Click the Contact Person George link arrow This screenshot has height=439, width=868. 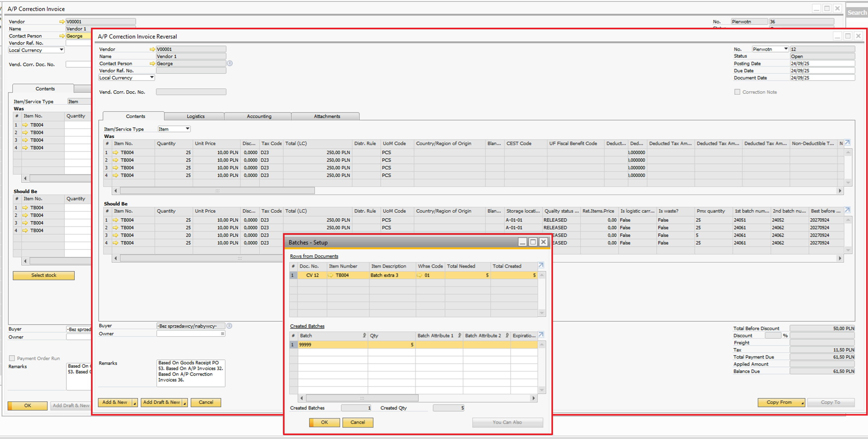(152, 63)
